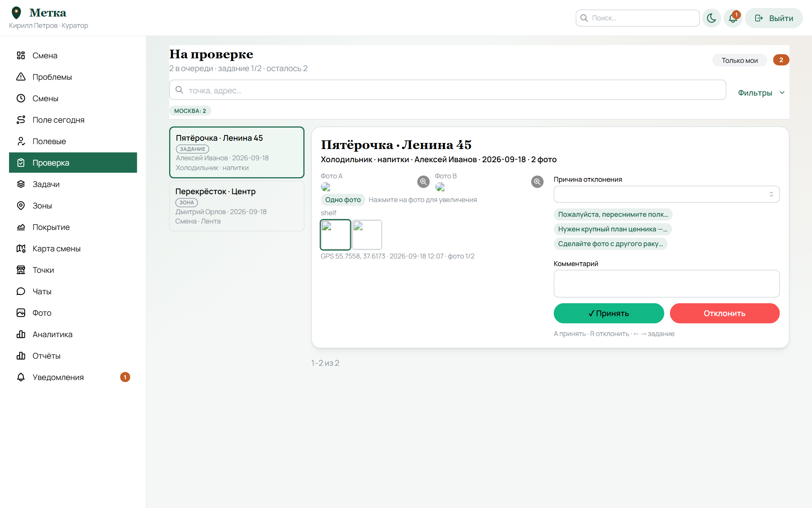Click the Точки store icon
This screenshot has width=812, height=508.
click(x=21, y=270)
